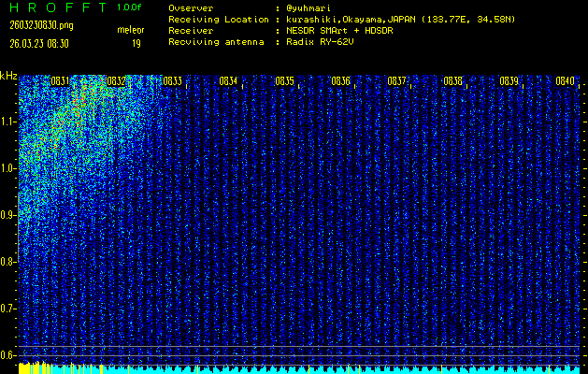Image resolution: width=588 pixels, height=374 pixels.
Task: Select the 0833 time marker
Action: click(172, 81)
